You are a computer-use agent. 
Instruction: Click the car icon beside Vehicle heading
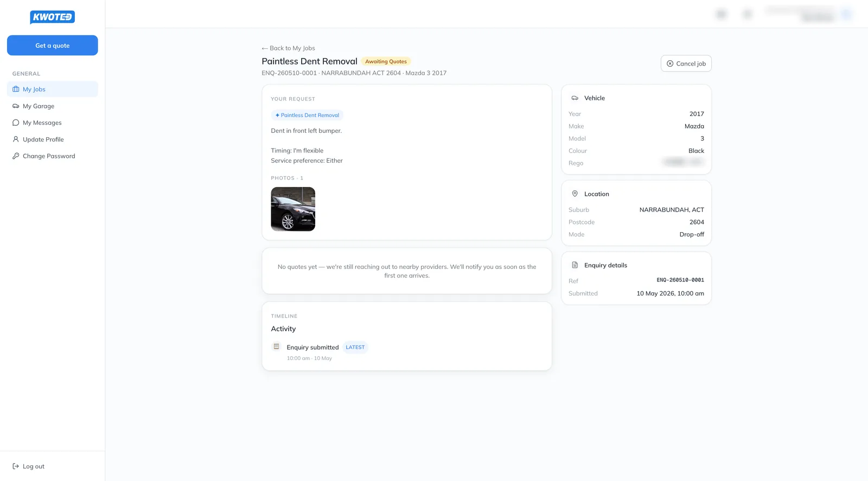[575, 98]
